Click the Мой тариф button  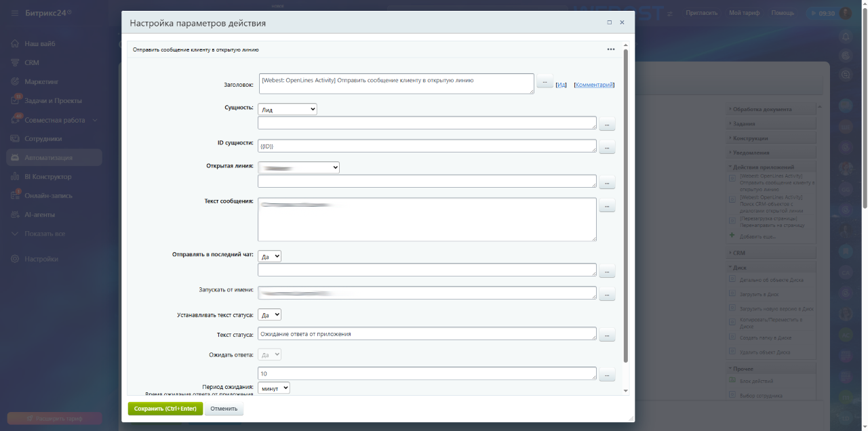pyautogui.click(x=744, y=13)
